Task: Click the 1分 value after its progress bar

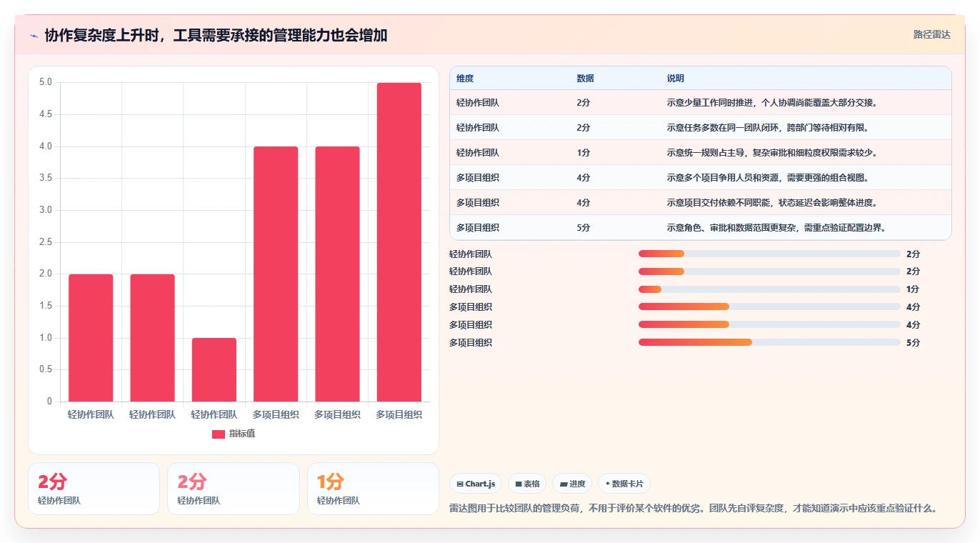Action: [x=913, y=289]
